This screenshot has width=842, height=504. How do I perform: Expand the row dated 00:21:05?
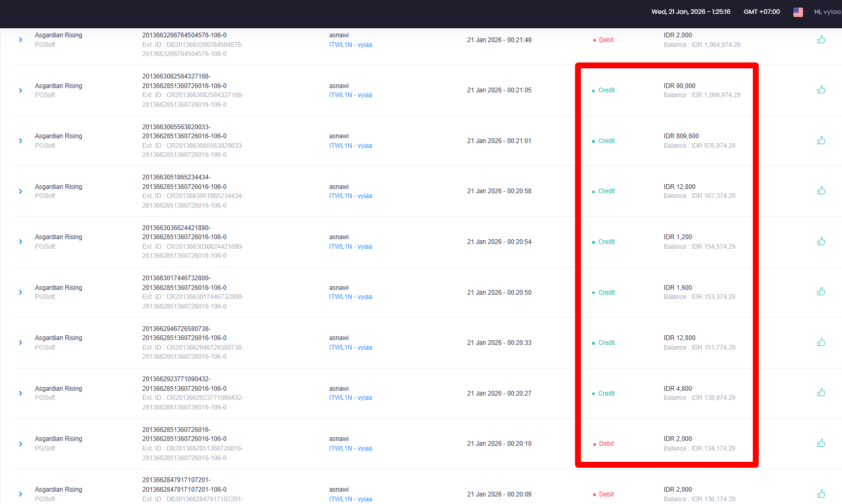20,90
